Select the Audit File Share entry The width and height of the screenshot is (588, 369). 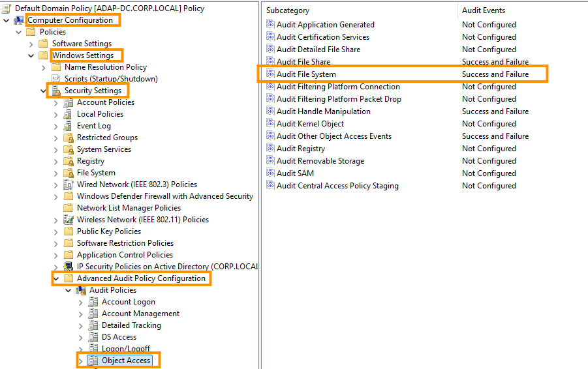pyautogui.click(x=303, y=62)
